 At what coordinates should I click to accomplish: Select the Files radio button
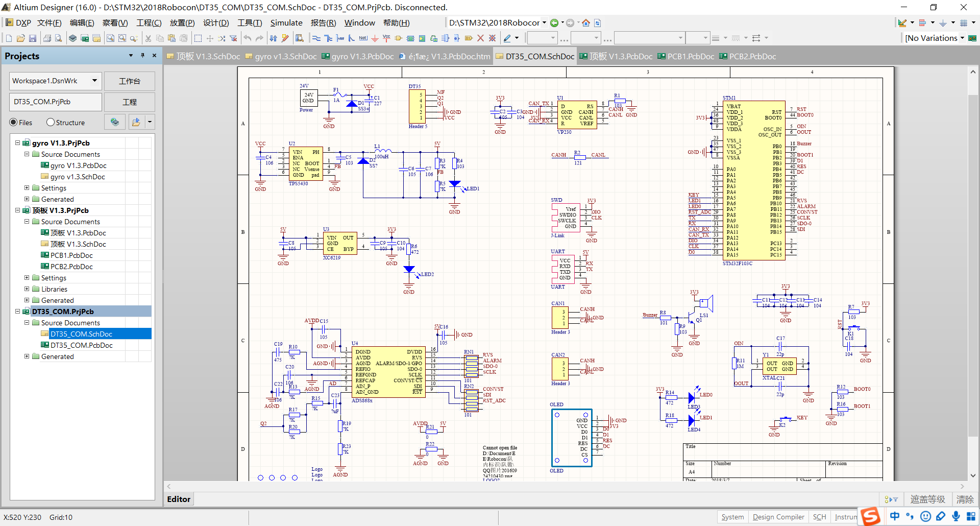(x=14, y=123)
